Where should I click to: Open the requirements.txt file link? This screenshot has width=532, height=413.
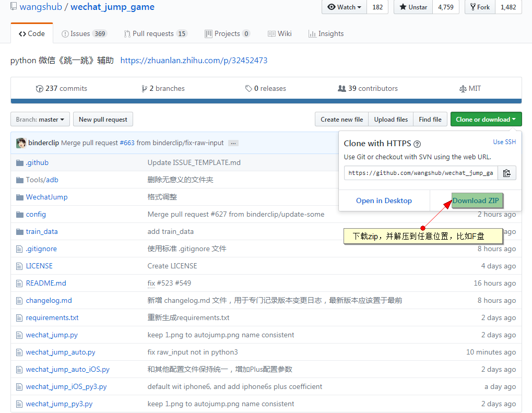52,318
